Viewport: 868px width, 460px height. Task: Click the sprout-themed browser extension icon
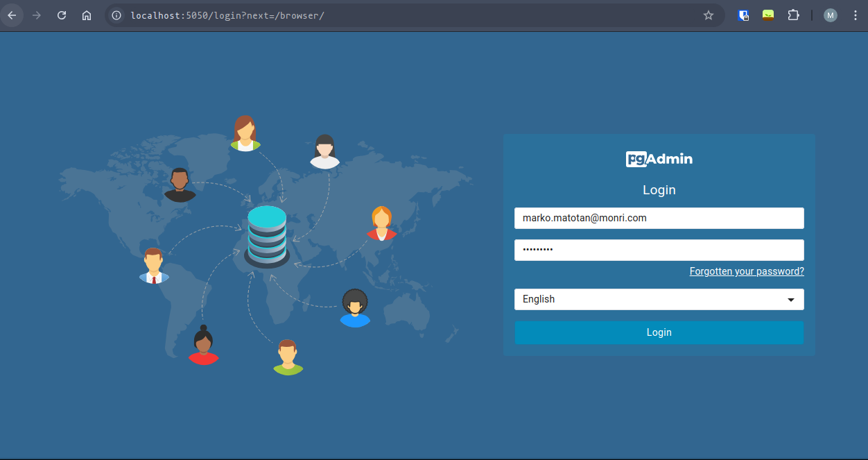767,15
